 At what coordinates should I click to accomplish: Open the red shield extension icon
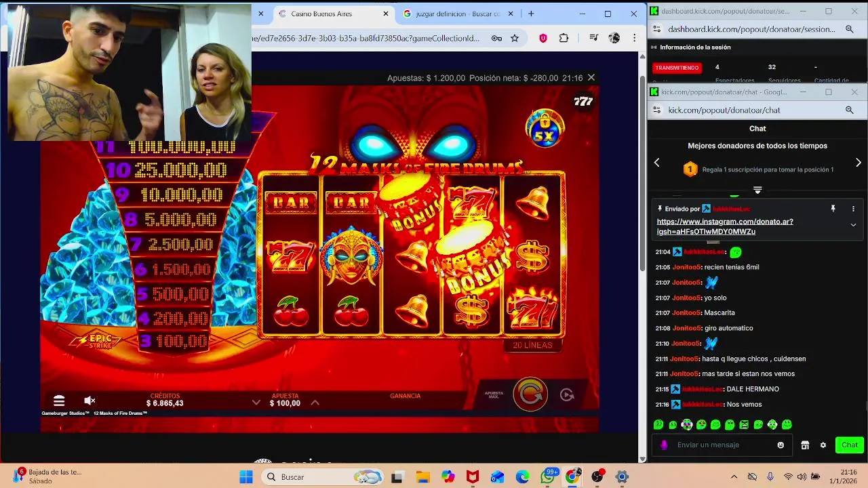[543, 38]
